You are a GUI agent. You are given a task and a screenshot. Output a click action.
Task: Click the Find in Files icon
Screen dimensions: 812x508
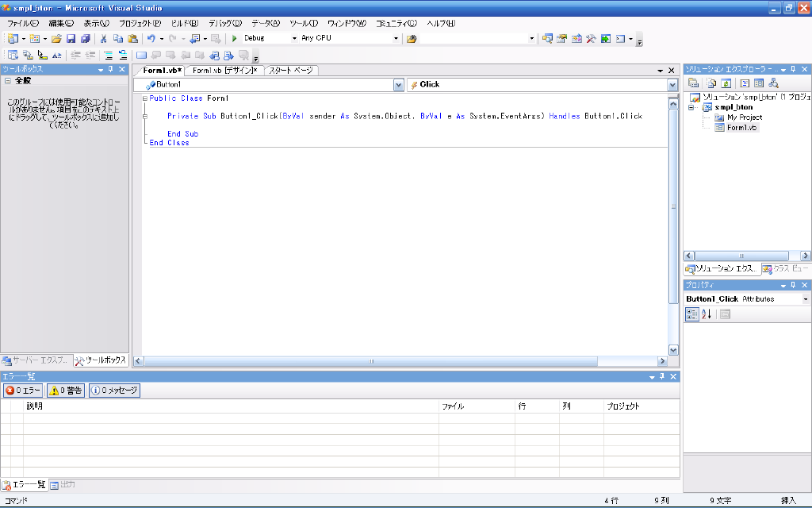point(412,39)
